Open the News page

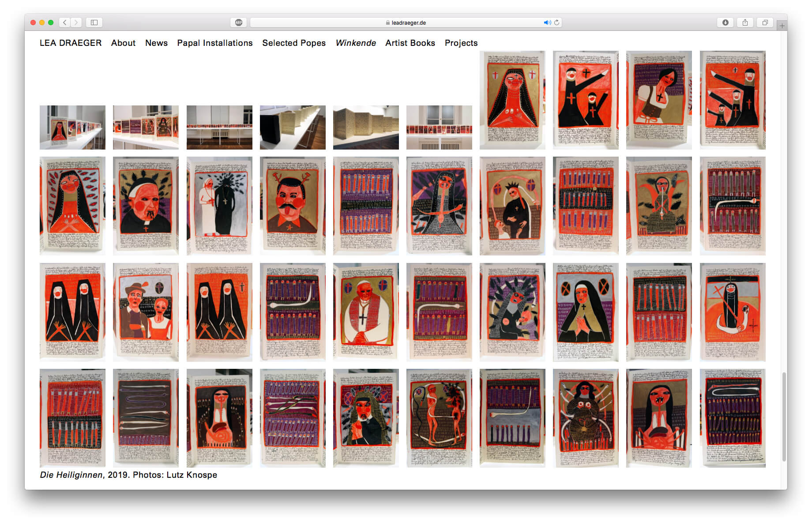(156, 43)
